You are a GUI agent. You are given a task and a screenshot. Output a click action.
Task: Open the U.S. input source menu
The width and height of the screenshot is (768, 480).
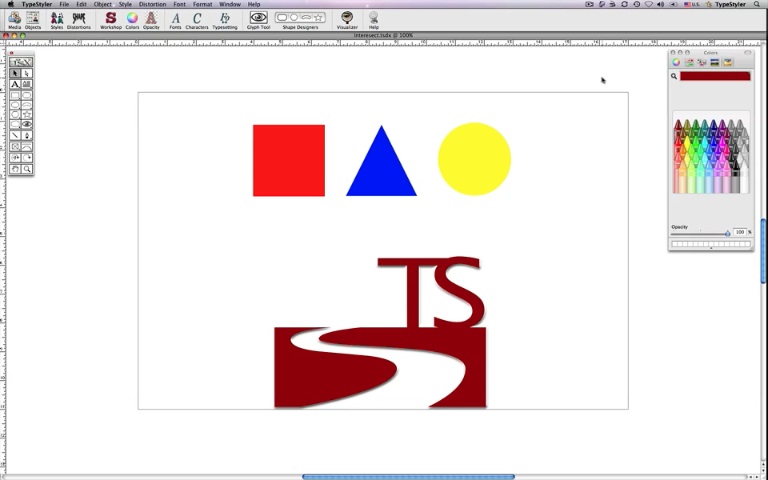[692, 4]
